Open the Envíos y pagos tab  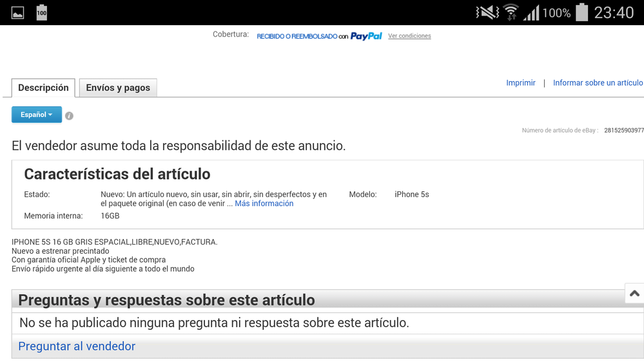118,88
